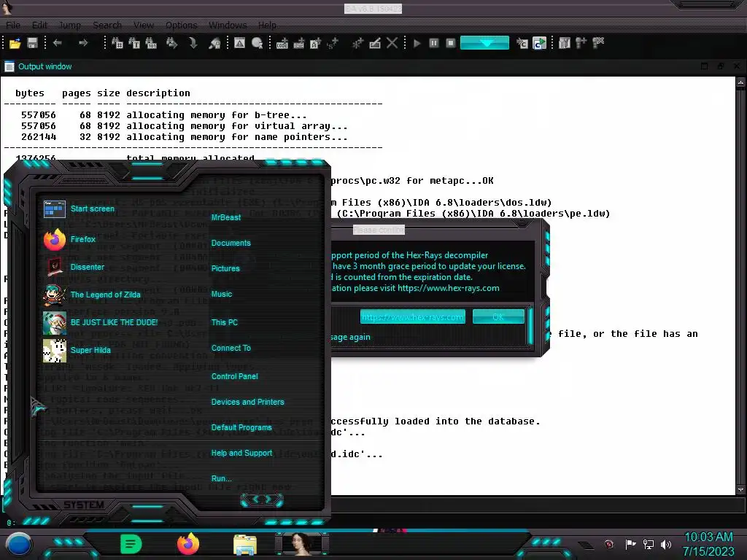Click the https://www.hex-rays.com button
This screenshot has width=747, height=560.
click(x=413, y=317)
